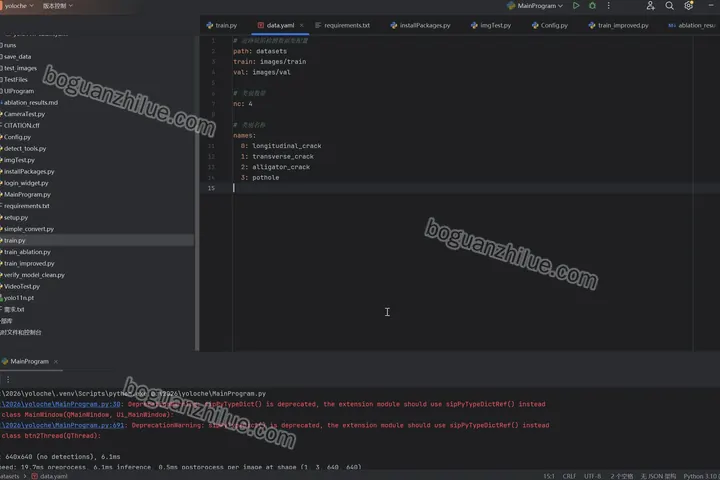Select simple_convert.py file

coord(27,229)
